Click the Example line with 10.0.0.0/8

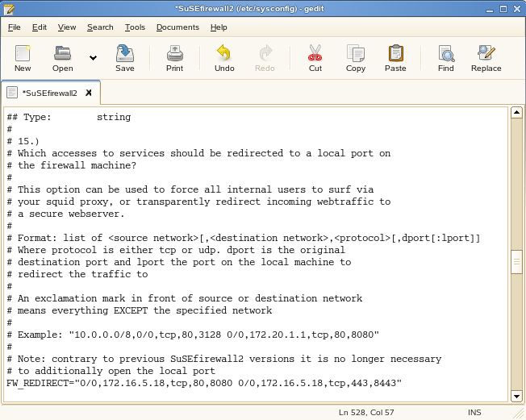pyautogui.click(x=193, y=335)
